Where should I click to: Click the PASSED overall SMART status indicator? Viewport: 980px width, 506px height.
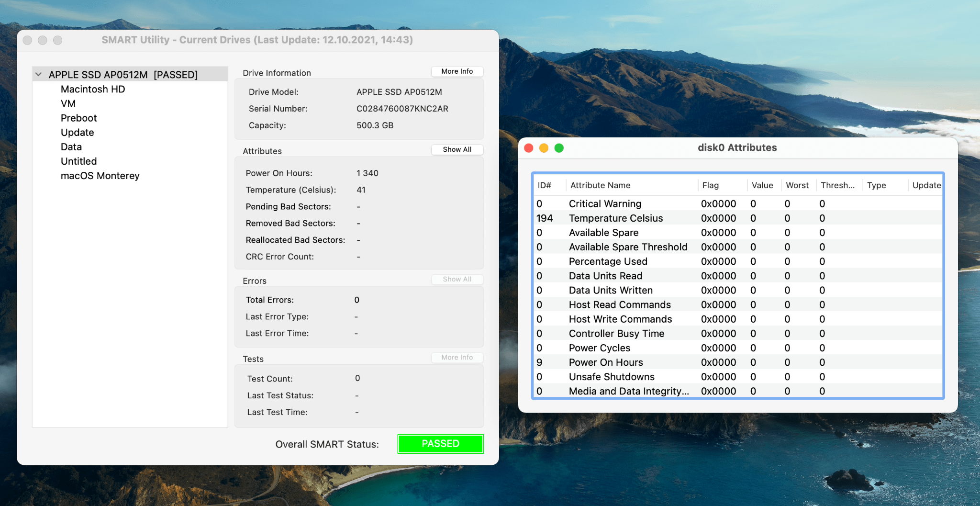[x=441, y=444]
